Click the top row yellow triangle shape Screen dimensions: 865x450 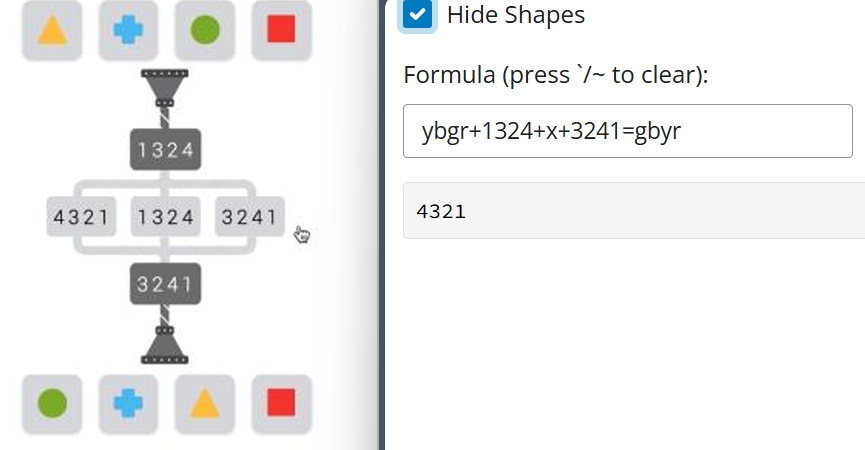click(x=52, y=30)
